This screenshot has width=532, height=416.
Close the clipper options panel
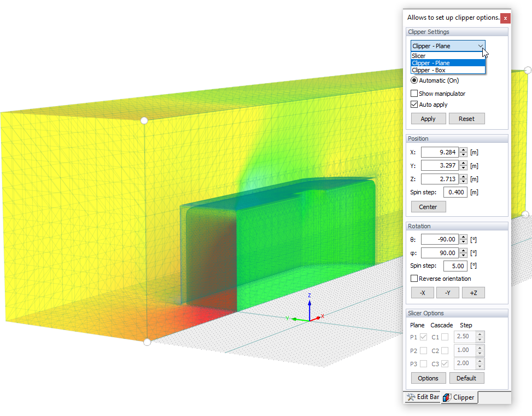[x=505, y=18]
